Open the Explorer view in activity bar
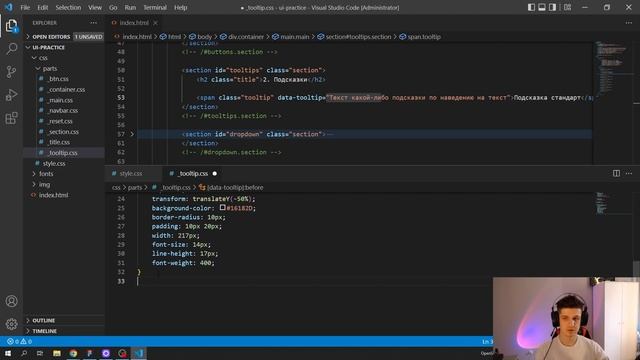 [11, 26]
